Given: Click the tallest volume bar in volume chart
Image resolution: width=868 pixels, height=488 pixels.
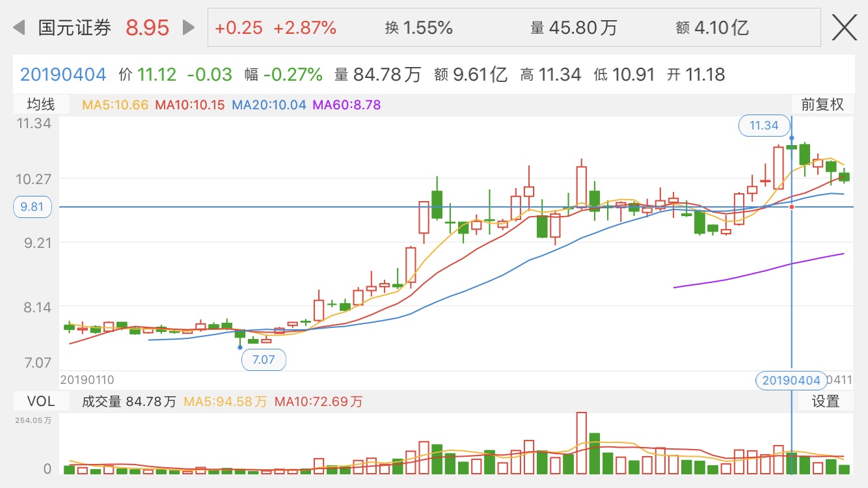Looking at the screenshot, I should 581,442.
